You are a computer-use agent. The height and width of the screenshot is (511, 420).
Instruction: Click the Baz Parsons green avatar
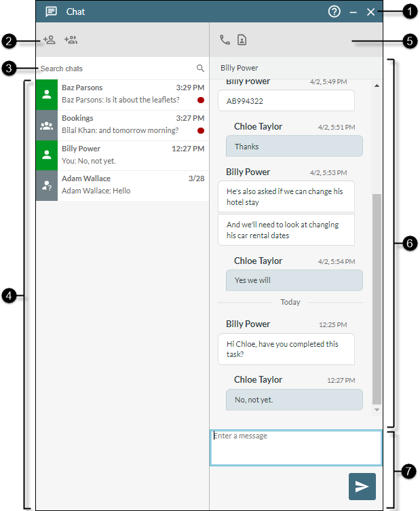pyautogui.click(x=47, y=95)
